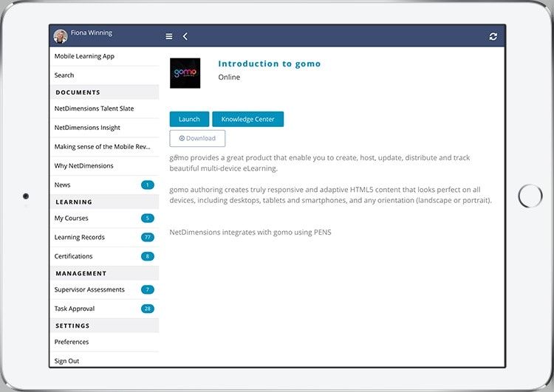
Task: Select Mobile Learning App in sidebar
Action: tap(105, 56)
